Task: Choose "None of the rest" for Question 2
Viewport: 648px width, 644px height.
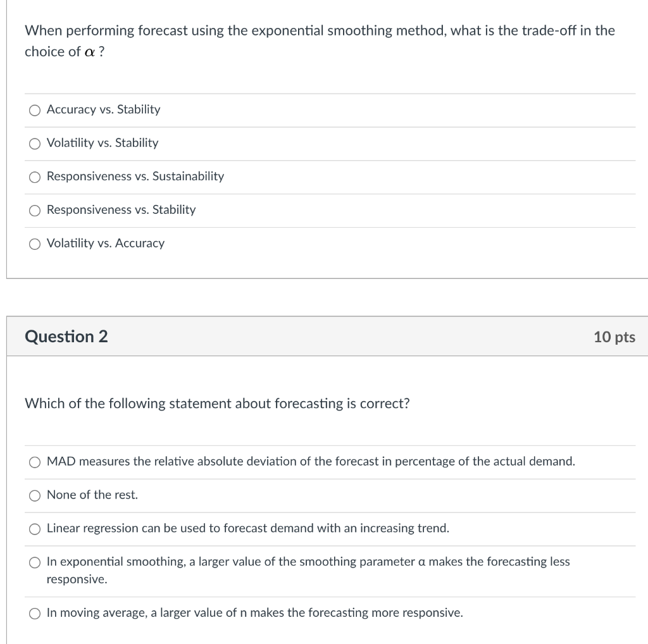Action: [x=35, y=496]
